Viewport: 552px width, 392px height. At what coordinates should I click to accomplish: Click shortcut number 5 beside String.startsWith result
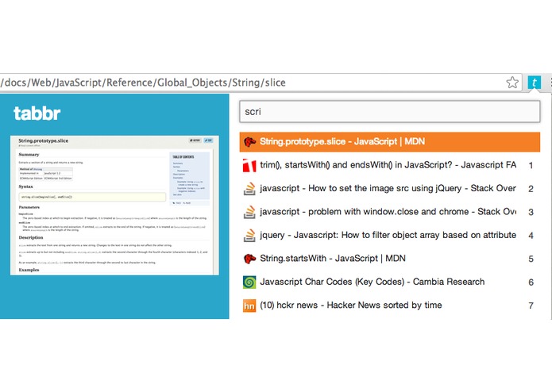click(531, 259)
